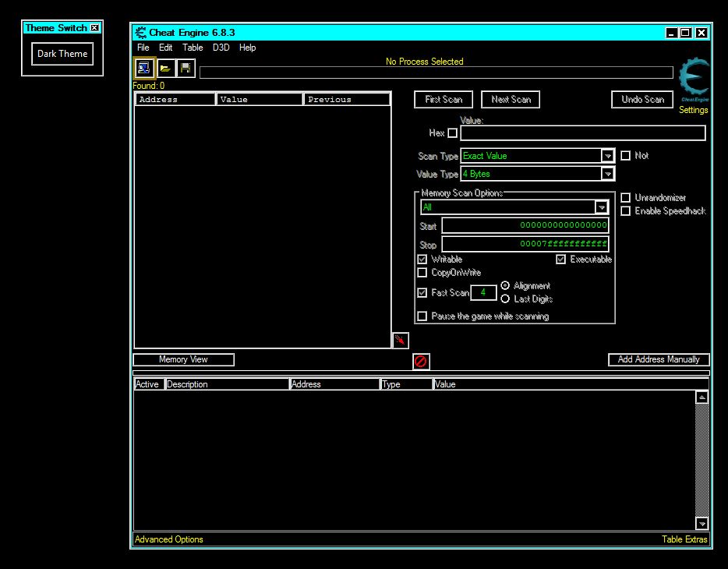This screenshot has width=728, height=569.
Task: Select the Last Digits radio button
Action: 505,299
